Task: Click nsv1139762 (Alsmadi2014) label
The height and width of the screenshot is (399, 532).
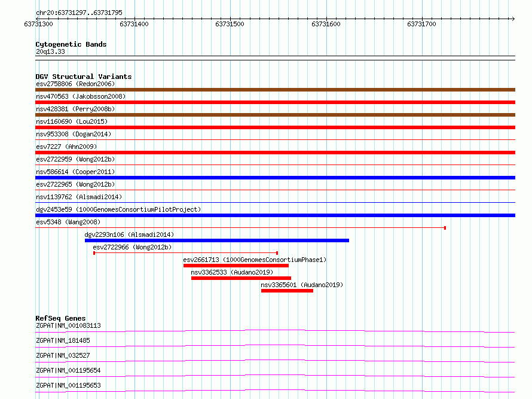Action: (x=79, y=197)
